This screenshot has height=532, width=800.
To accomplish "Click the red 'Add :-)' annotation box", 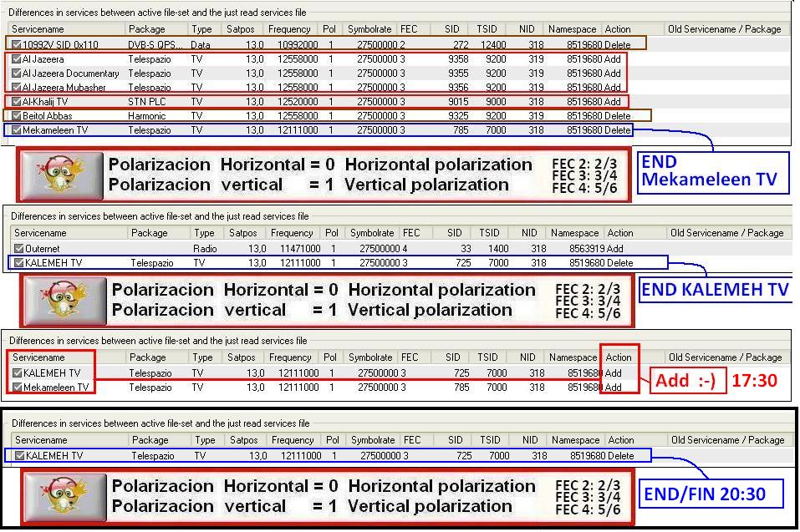I will pos(685,381).
